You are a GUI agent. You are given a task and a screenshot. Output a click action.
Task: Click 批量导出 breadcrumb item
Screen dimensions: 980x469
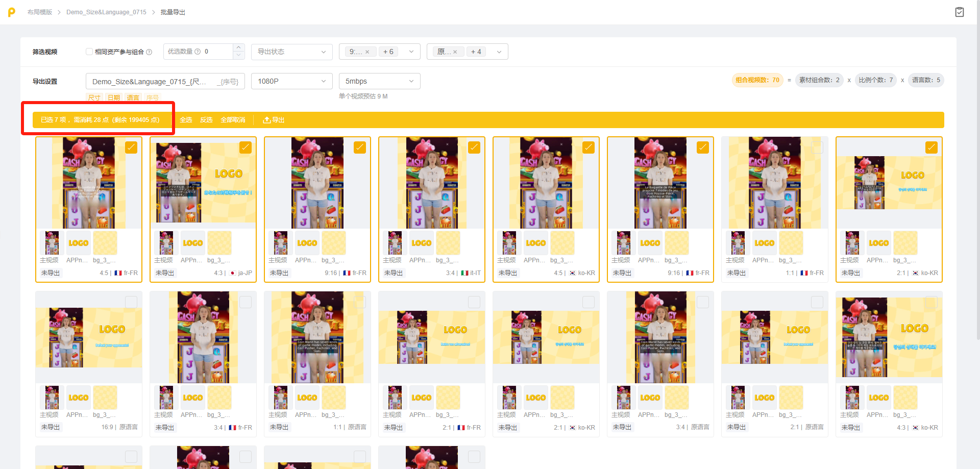173,12
